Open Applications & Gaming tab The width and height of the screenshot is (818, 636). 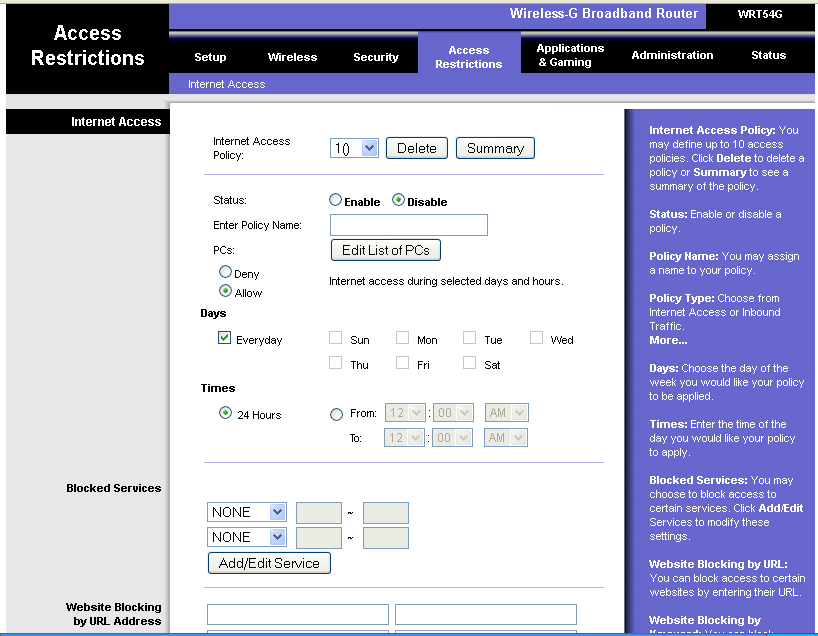pos(570,55)
